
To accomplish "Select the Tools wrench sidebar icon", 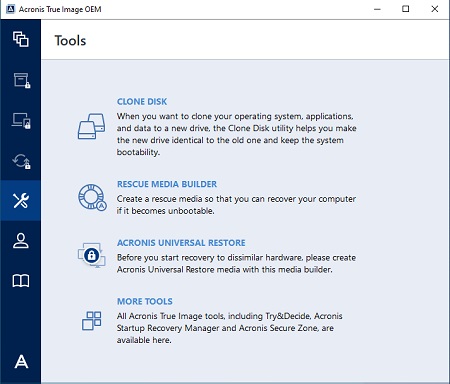I will (x=21, y=200).
